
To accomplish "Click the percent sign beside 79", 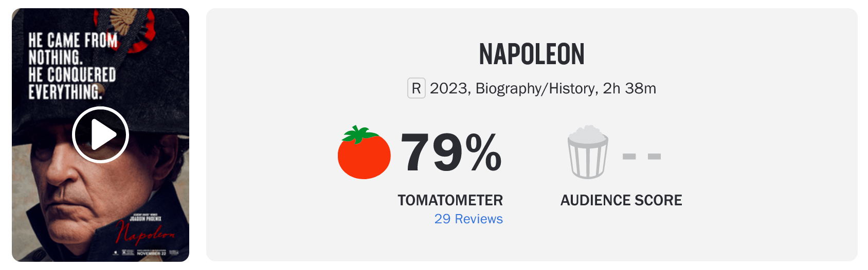I will (x=484, y=152).
